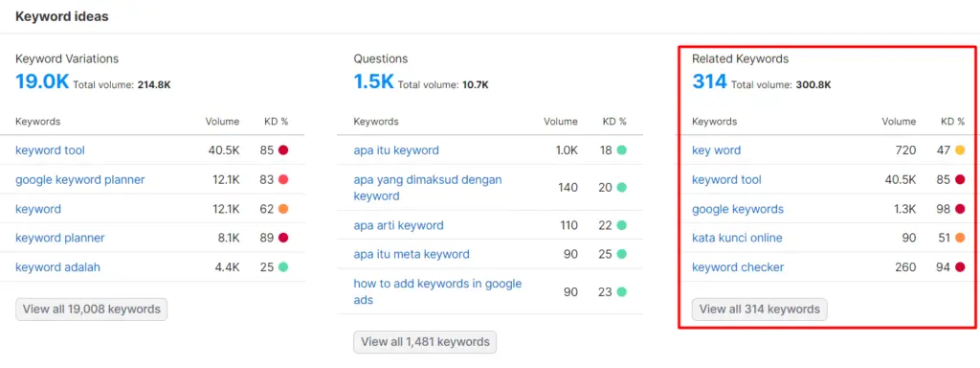
Task: Select volume 110 for apa arti keyword
Action: click(568, 225)
